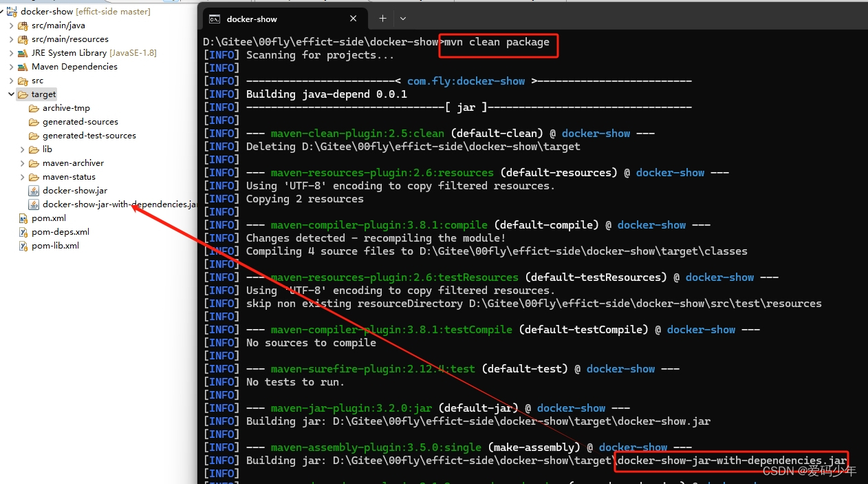Click the terminal tab's command prompt icon
Viewport: 868px width, 484px height.
click(x=215, y=19)
